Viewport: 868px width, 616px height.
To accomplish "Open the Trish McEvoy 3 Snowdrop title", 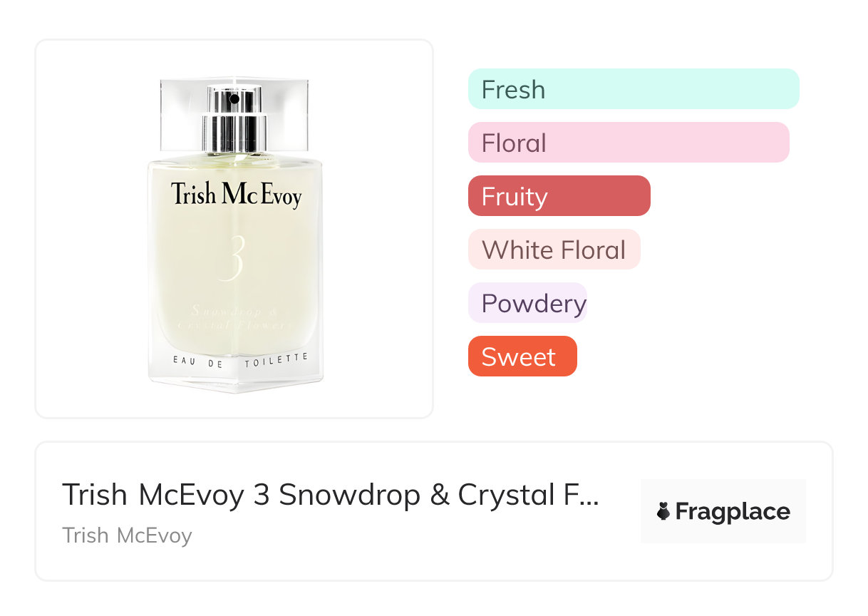I will point(330,495).
